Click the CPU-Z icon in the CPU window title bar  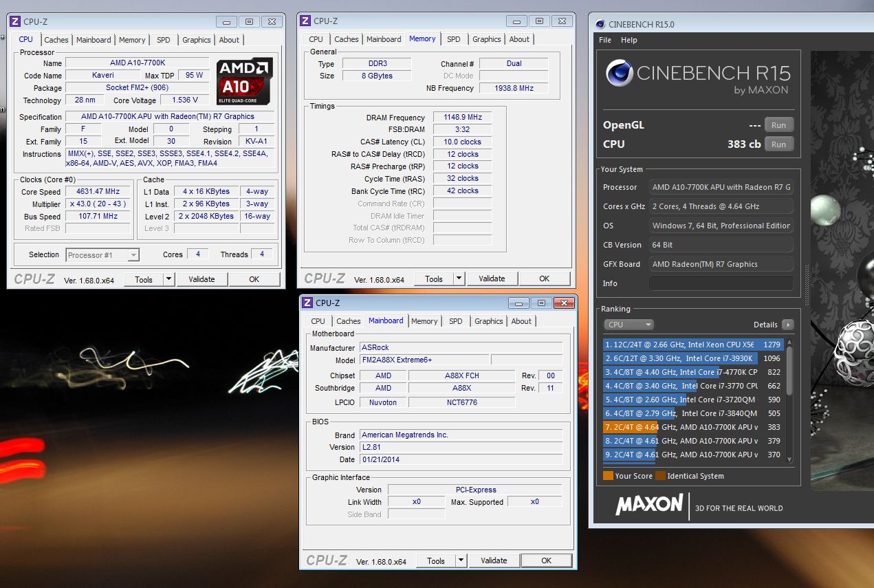coord(15,22)
